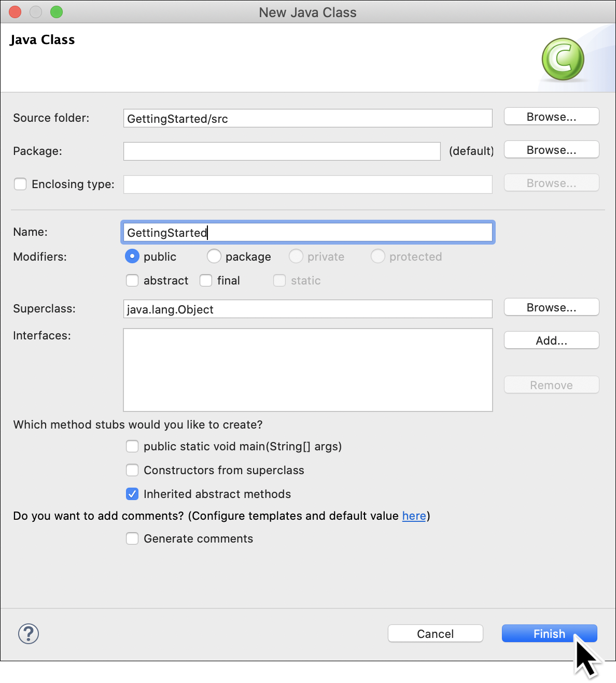Check the final modifier checkbox

pyautogui.click(x=206, y=280)
